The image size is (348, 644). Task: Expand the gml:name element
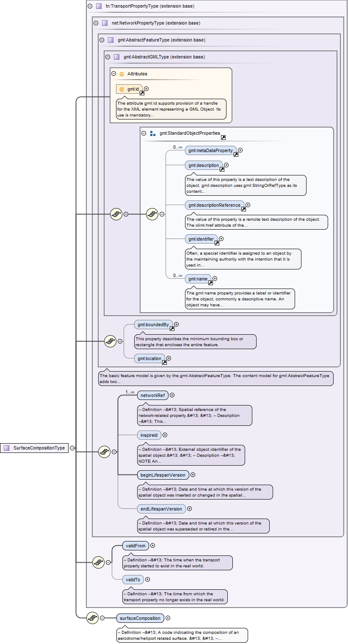pos(215,279)
